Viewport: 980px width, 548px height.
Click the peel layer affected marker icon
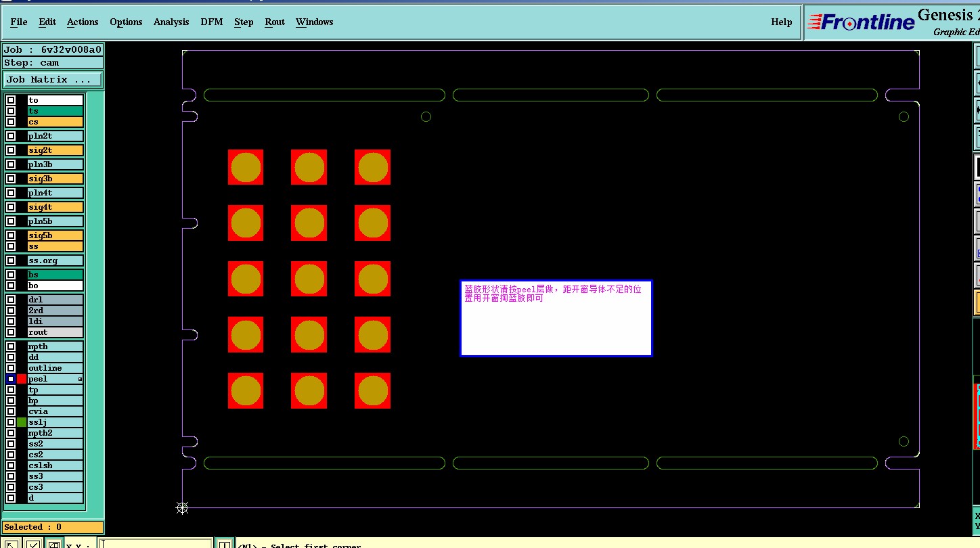point(80,380)
